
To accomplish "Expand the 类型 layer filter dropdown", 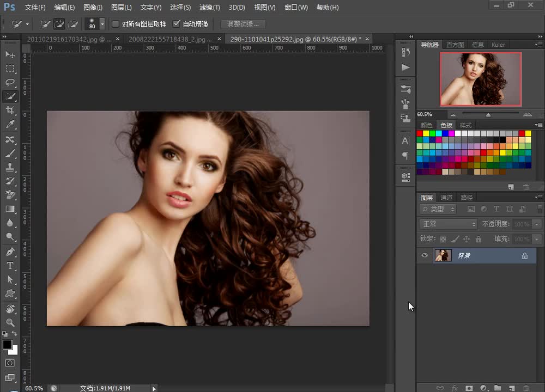I will coord(438,209).
